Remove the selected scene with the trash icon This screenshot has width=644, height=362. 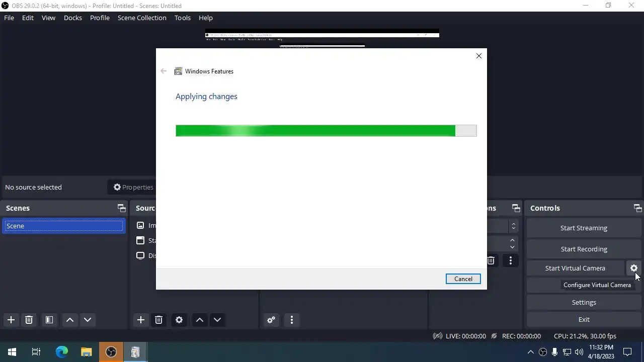pos(29,320)
